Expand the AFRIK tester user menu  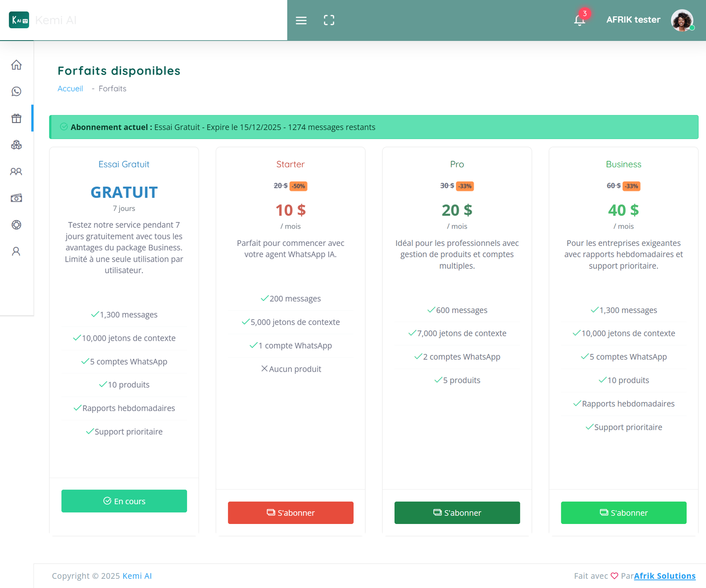click(633, 20)
